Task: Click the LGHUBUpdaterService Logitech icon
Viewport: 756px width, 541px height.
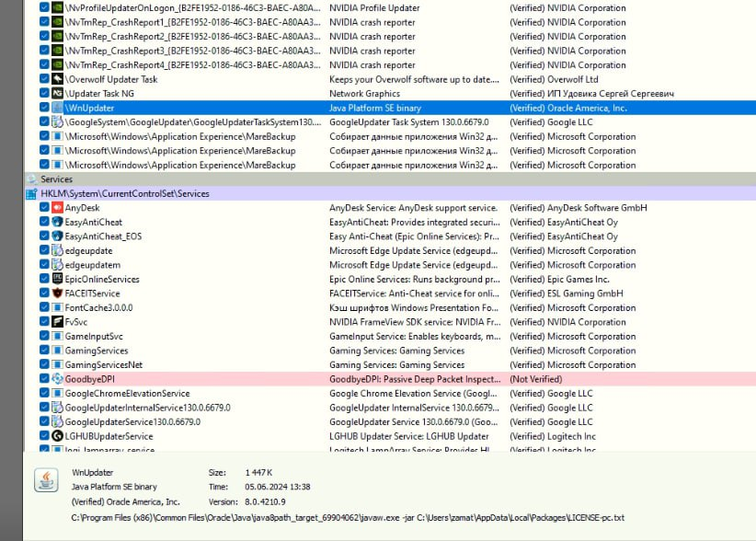Action: (57, 436)
